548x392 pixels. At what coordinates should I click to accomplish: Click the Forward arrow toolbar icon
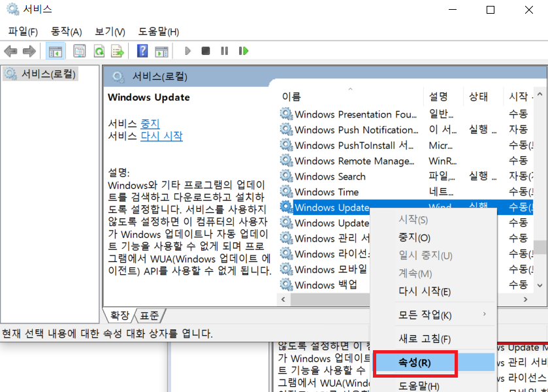(29, 51)
